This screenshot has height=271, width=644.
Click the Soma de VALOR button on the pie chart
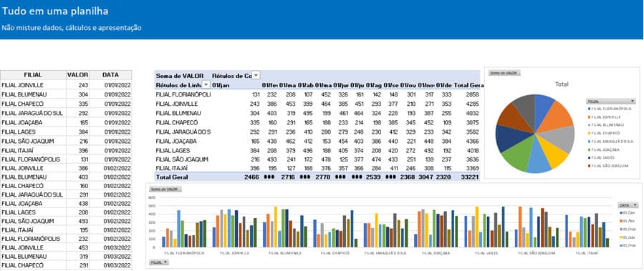coord(504,73)
